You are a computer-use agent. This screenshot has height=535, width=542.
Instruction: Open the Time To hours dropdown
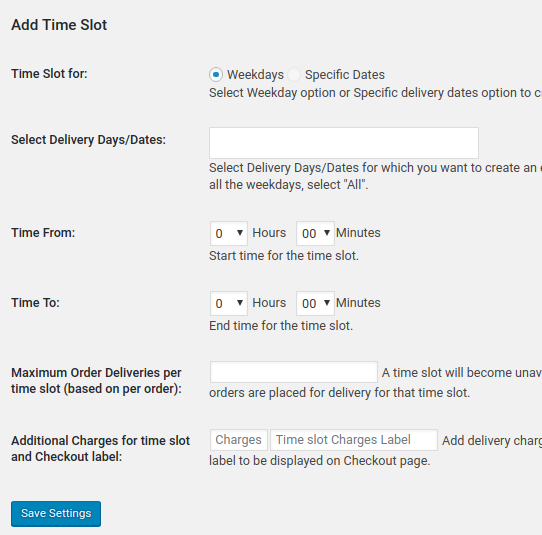coord(229,303)
